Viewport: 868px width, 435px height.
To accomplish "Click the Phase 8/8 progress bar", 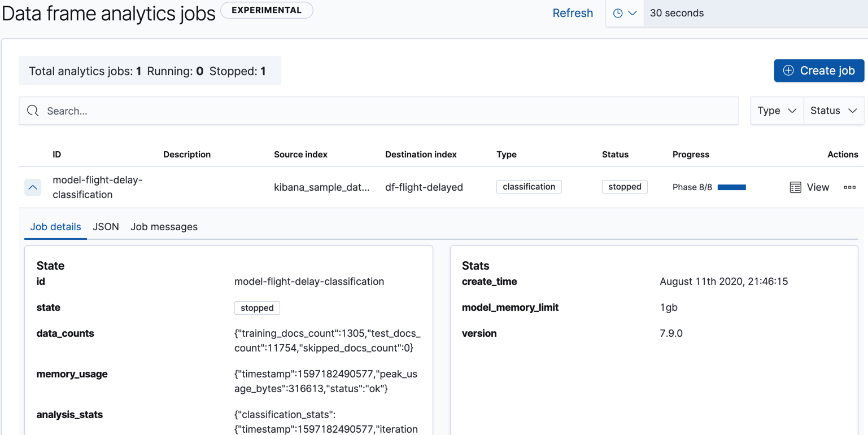I will [733, 187].
